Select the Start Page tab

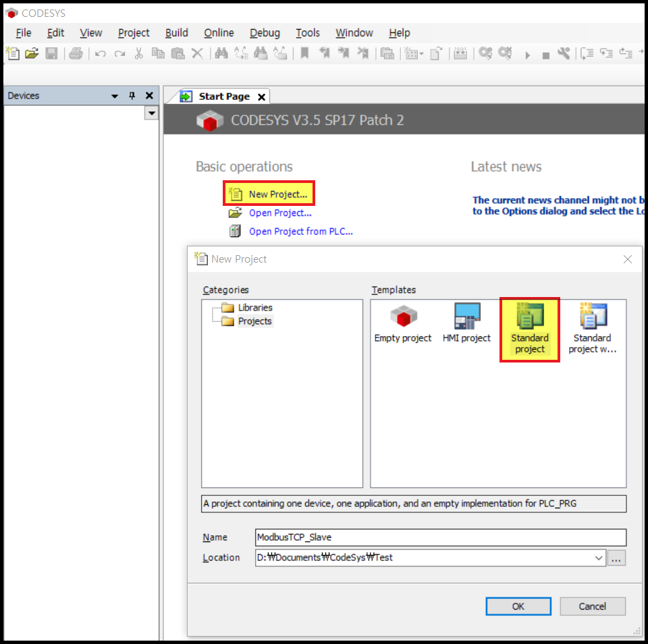pos(224,97)
